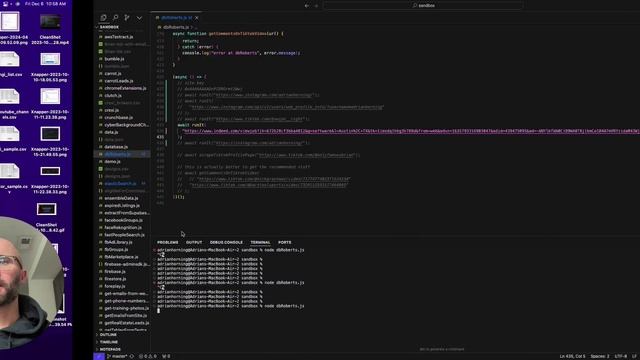Change the UTF-8 file encoding
This screenshot has height=360, width=640.
tap(620, 356)
